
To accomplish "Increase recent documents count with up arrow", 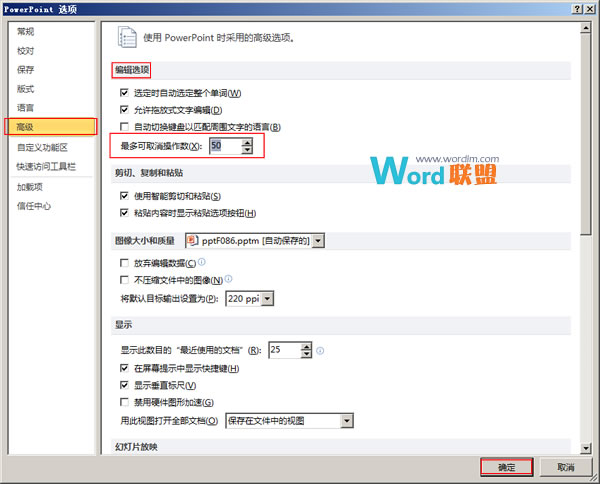I will 307,346.
